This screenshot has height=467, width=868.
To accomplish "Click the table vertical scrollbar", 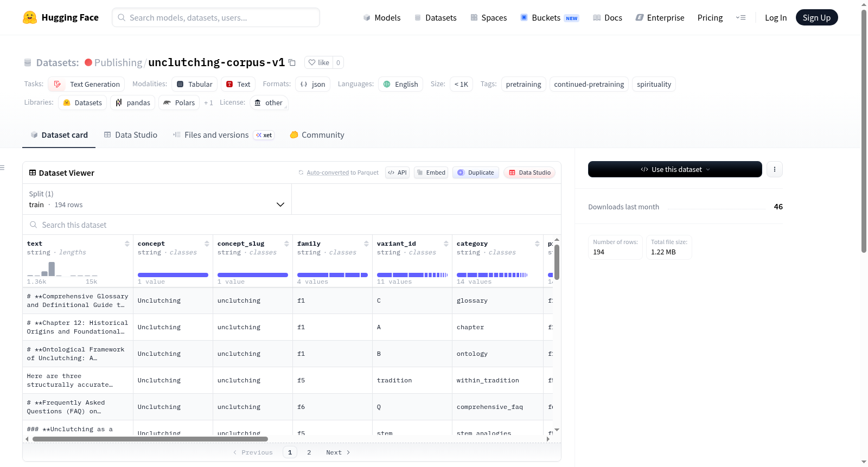I will [557, 261].
